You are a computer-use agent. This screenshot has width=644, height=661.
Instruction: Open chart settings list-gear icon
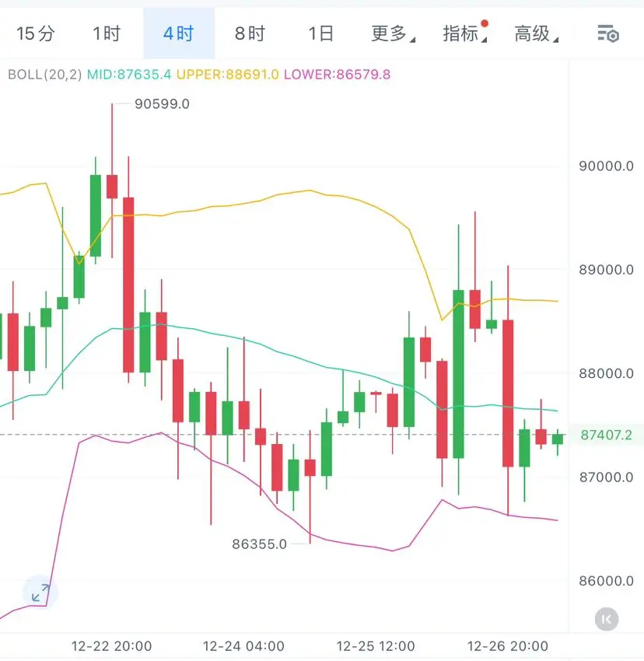tap(607, 33)
